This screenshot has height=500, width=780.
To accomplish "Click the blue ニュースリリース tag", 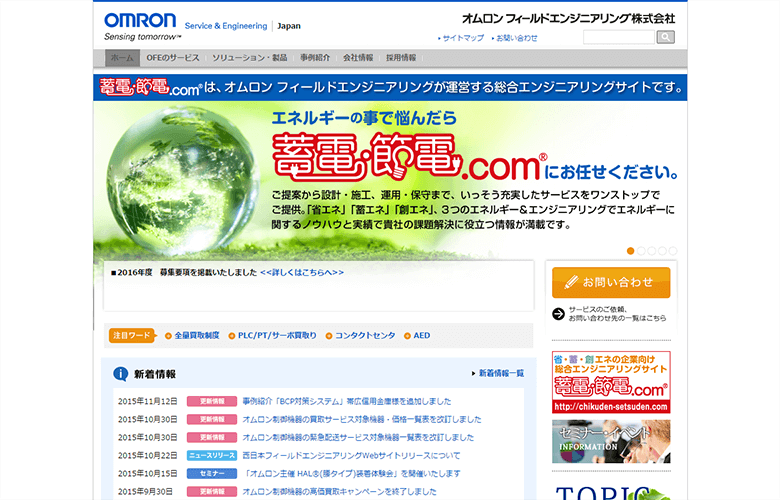I will [212, 455].
